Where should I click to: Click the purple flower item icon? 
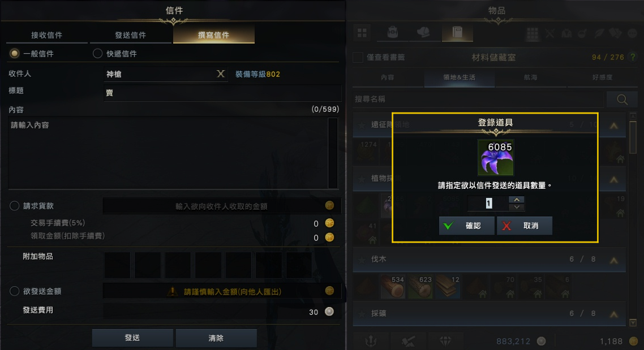[x=496, y=158]
